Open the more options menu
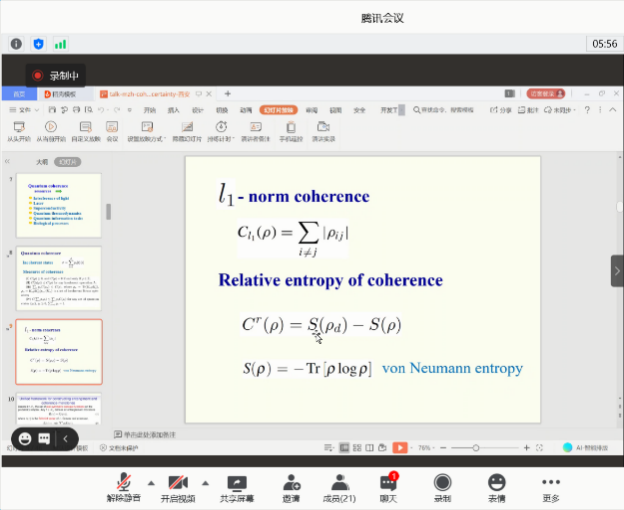The width and height of the screenshot is (624, 510). (550, 486)
